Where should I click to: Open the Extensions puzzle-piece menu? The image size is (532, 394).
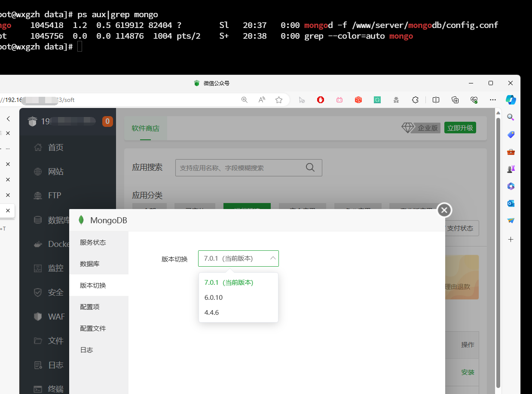[415, 100]
